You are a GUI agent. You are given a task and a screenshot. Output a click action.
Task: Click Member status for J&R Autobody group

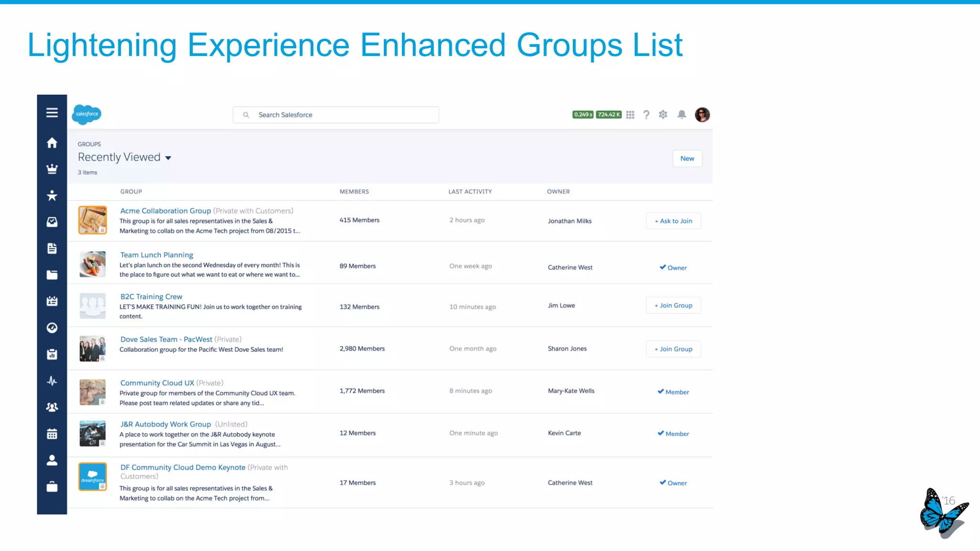[x=673, y=433]
